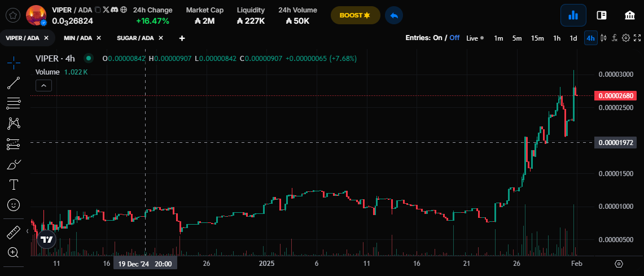Image resolution: width=644 pixels, height=276 pixels.
Task: Click the 0.00003000 price axis label
Action: (616, 75)
